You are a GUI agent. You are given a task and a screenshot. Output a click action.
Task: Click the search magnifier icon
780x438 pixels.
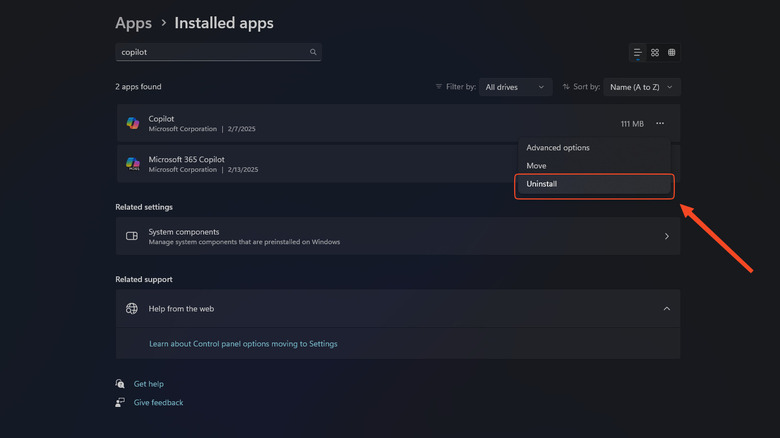[x=313, y=52]
